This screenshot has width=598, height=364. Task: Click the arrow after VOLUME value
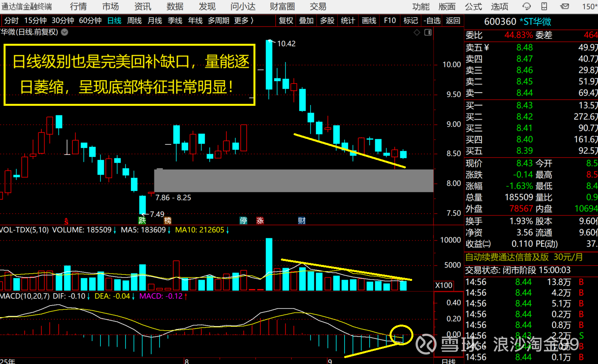tap(115, 230)
